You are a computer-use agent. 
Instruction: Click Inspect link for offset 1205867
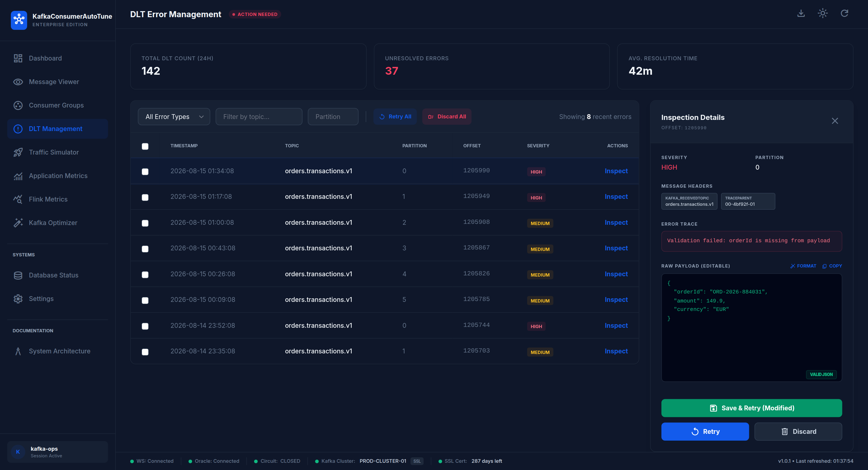(616, 248)
